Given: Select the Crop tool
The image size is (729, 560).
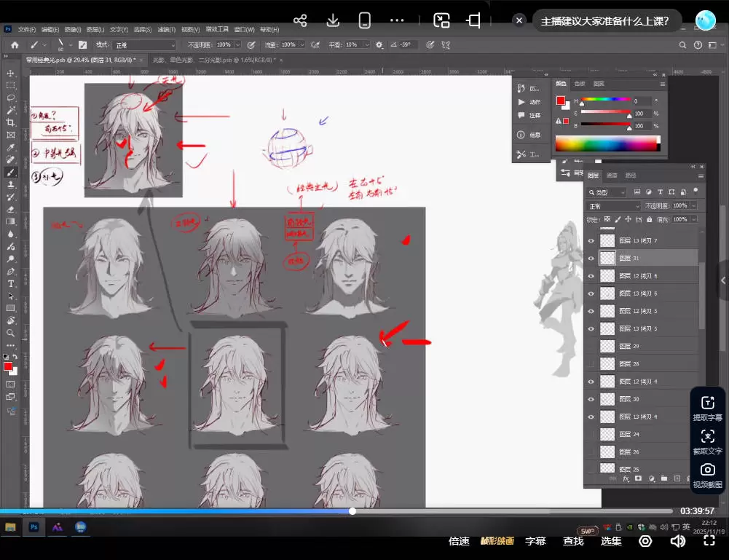Looking at the screenshot, I should coord(11,122).
